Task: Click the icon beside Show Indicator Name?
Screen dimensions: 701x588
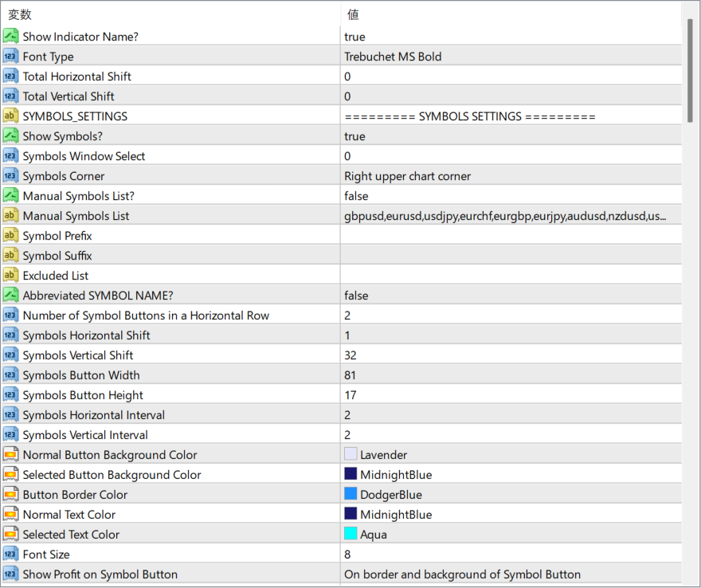Action: click(10, 37)
